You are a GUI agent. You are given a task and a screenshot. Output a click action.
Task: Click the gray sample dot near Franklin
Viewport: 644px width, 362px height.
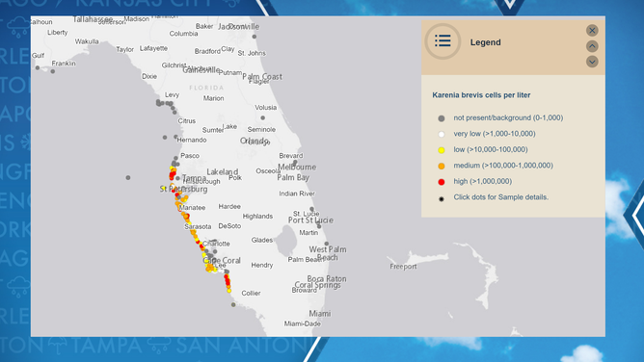[53, 71]
